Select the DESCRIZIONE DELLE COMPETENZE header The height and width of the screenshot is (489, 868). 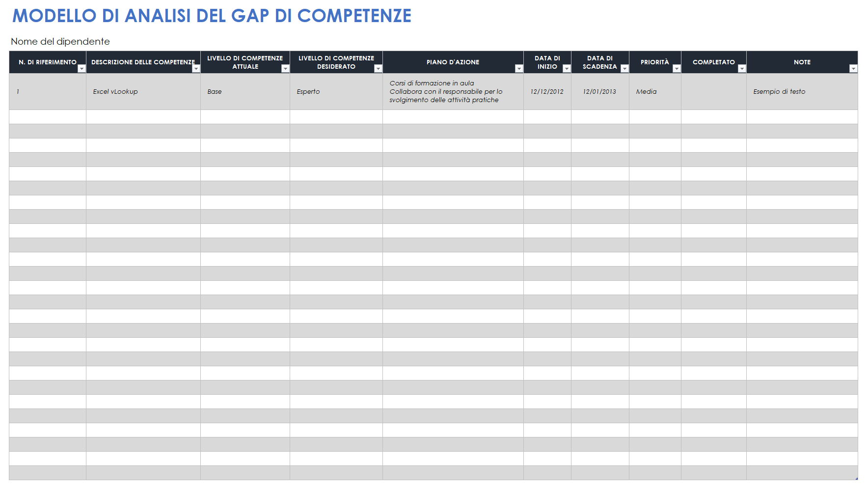(x=143, y=62)
